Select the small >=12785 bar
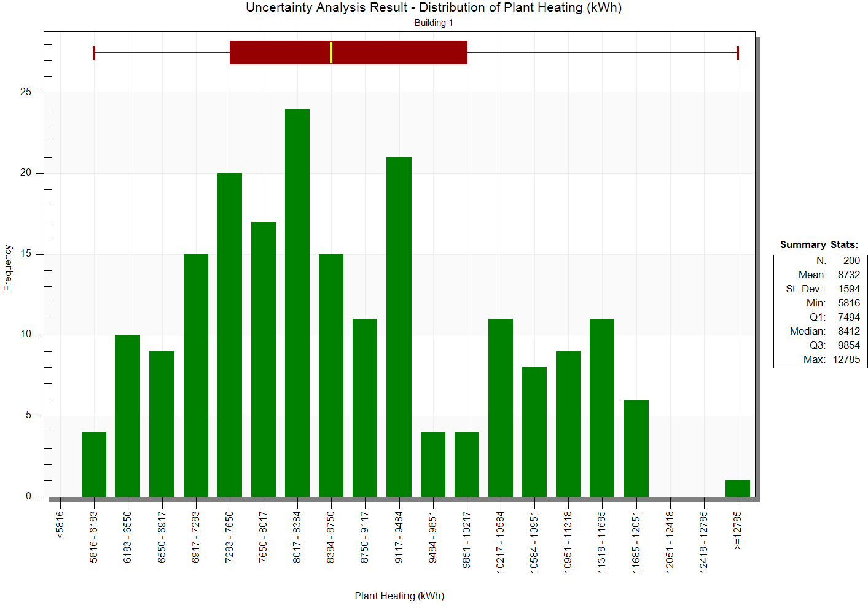Viewport: 868px width, 608px height. tap(737, 488)
